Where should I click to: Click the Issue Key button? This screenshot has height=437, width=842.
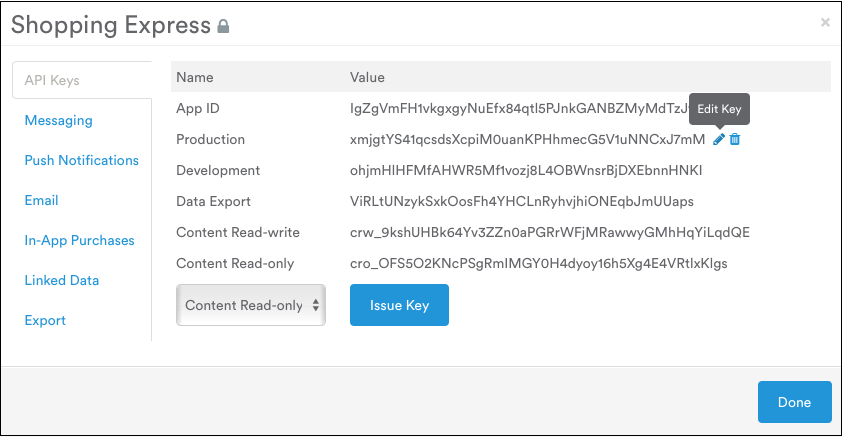point(399,305)
